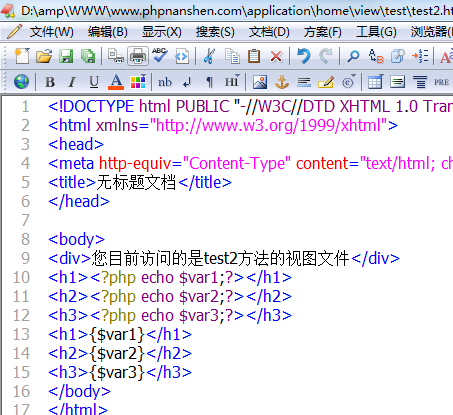Click the Print icon

click(138, 56)
